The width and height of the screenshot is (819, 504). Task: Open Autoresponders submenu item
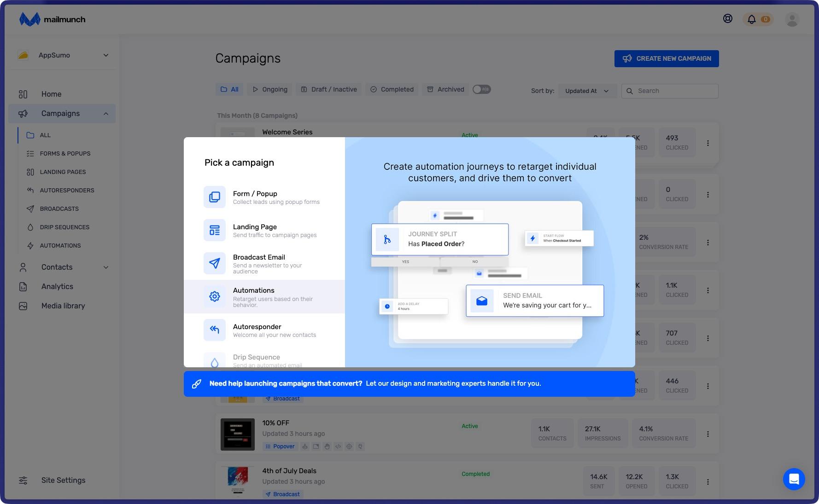[x=67, y=191]
